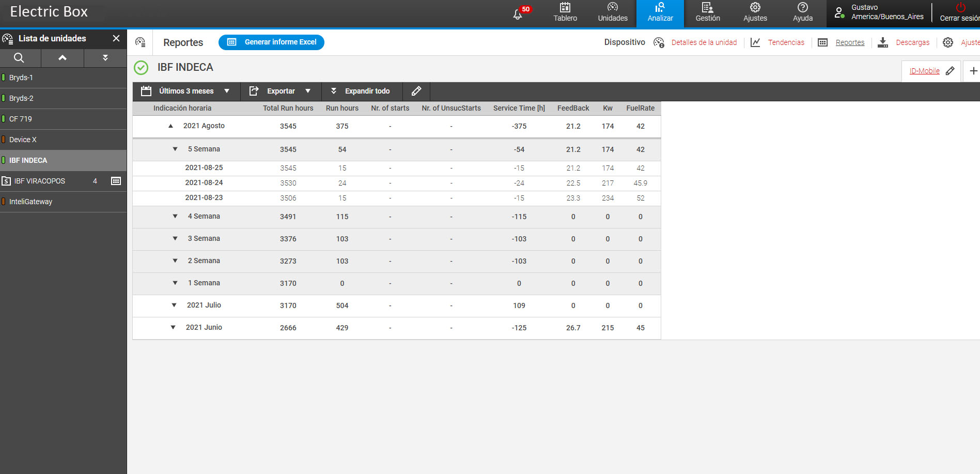Viewport: 980px width, 474px height.
Task: Expand the 4 Semana row
Action: tap(175, 217)
